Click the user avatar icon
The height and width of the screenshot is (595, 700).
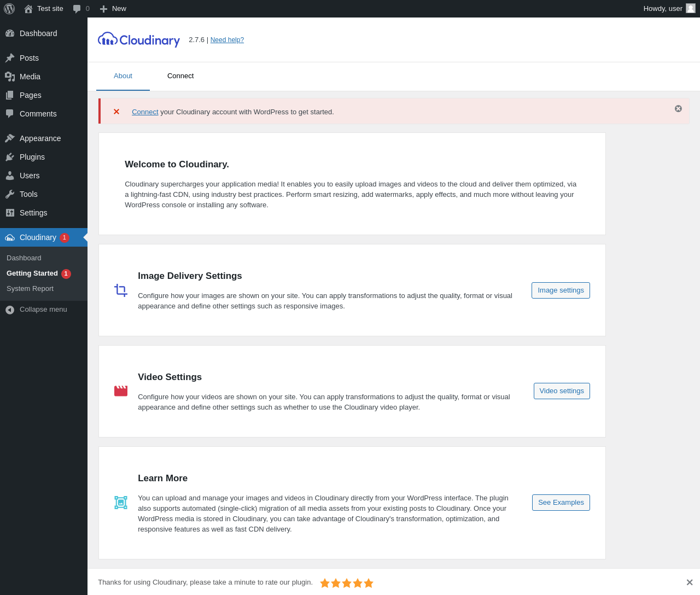pos(691,9)
